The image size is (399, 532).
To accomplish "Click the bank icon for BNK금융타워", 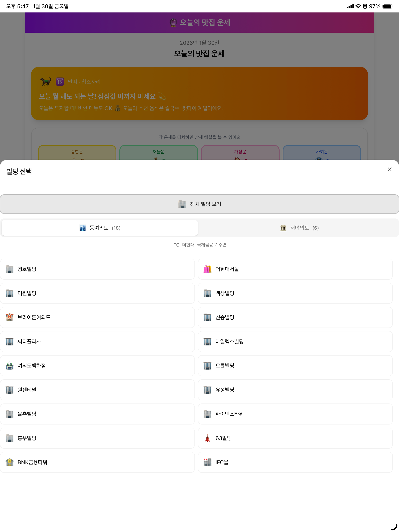I will [10, 462].
